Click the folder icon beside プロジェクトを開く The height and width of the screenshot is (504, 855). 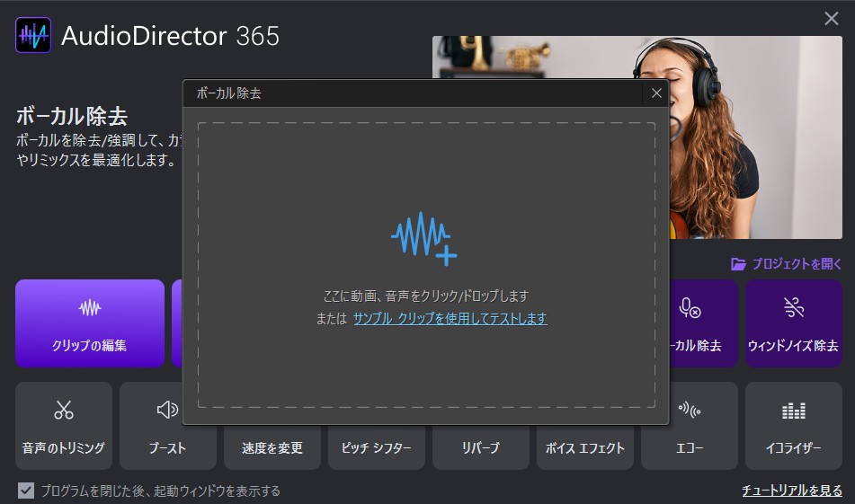738,264
